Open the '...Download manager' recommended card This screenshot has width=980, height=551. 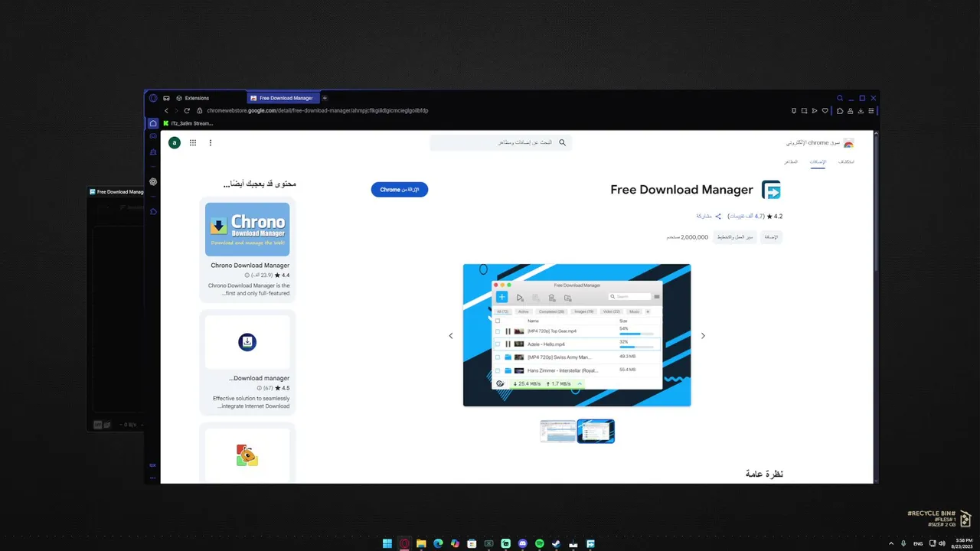pyautogui.click(x=247, y=362)
